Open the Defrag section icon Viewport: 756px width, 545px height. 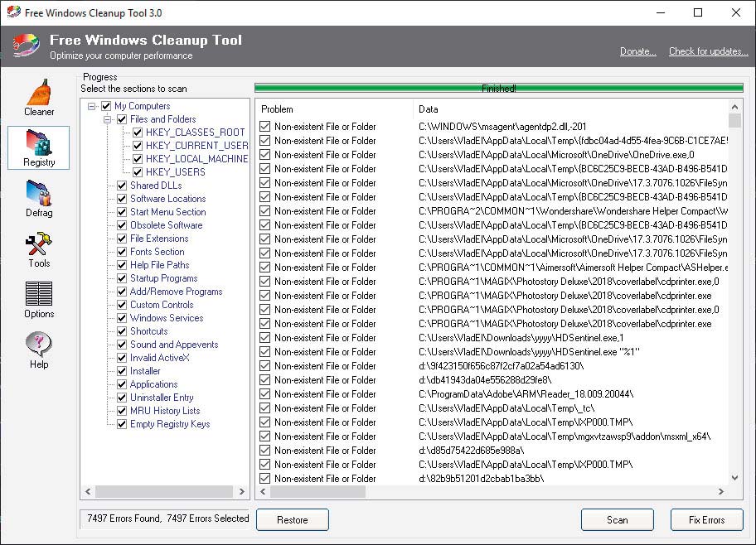[x=39, y=199]
